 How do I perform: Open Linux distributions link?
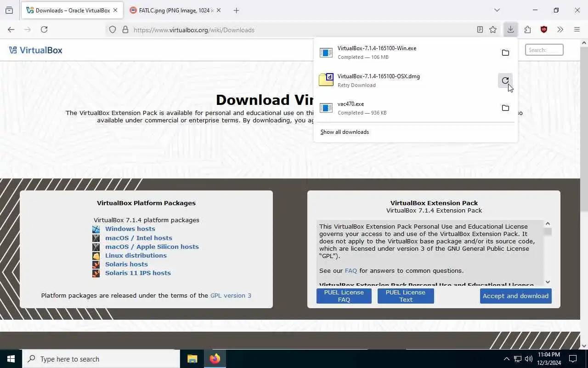pyautogui.click(x=136, y=255)
